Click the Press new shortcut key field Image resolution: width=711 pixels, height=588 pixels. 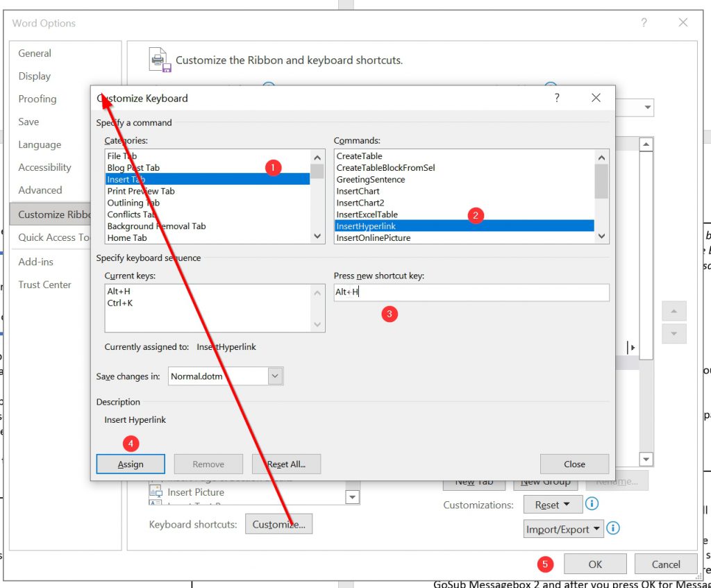pos(471,292)
